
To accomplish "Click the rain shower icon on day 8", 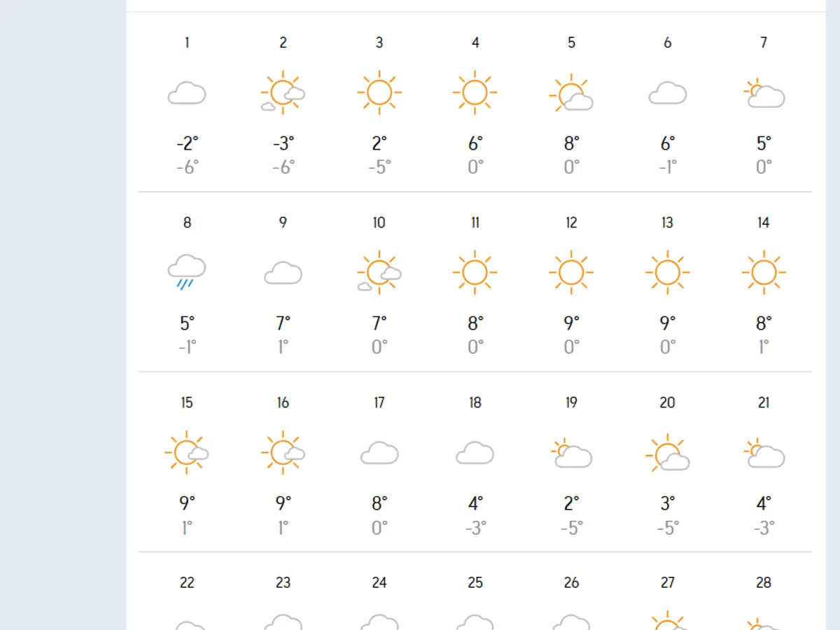I will pos(186,269).
